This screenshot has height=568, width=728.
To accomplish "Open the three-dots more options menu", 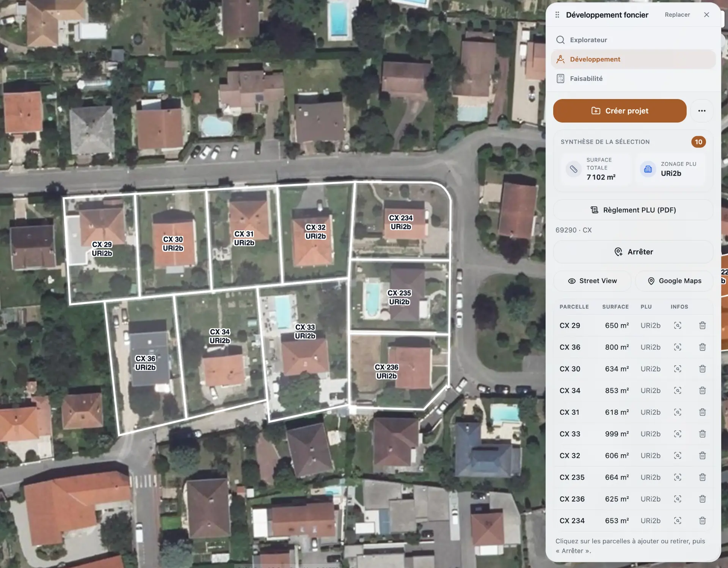I will click(x=702, y=111).
